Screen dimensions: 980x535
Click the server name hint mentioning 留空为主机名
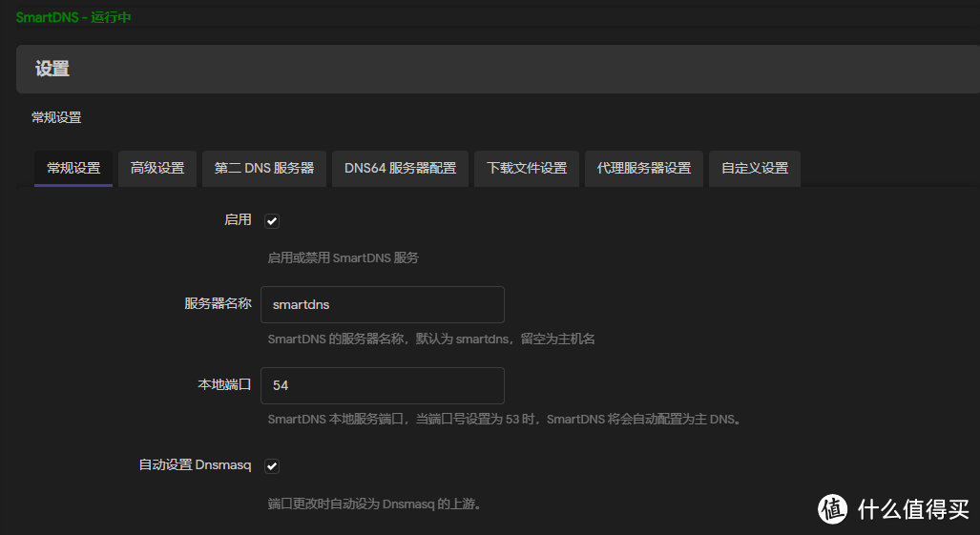click(x=431, y=339)
